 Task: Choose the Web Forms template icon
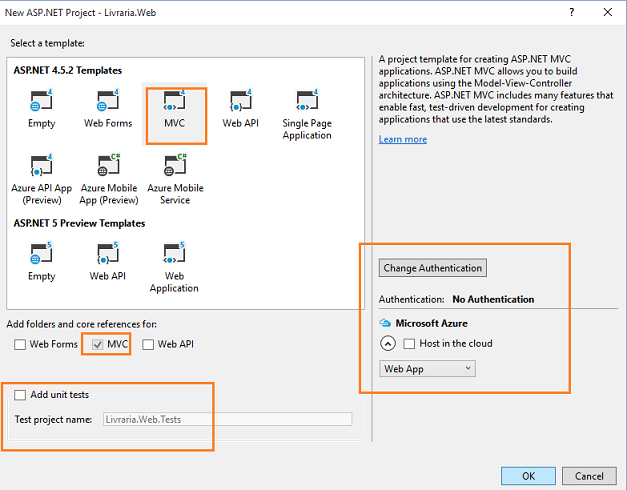click(108, 100)
